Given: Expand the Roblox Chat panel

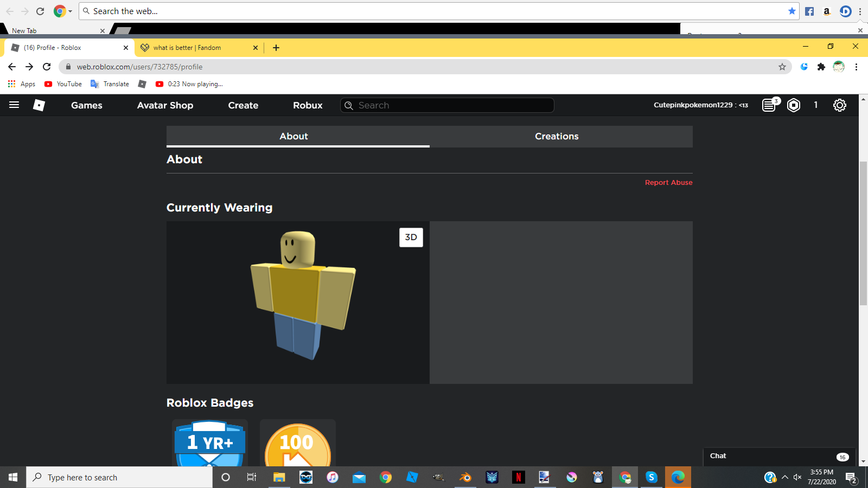Looking at the screenshot, I should [780, 456].
